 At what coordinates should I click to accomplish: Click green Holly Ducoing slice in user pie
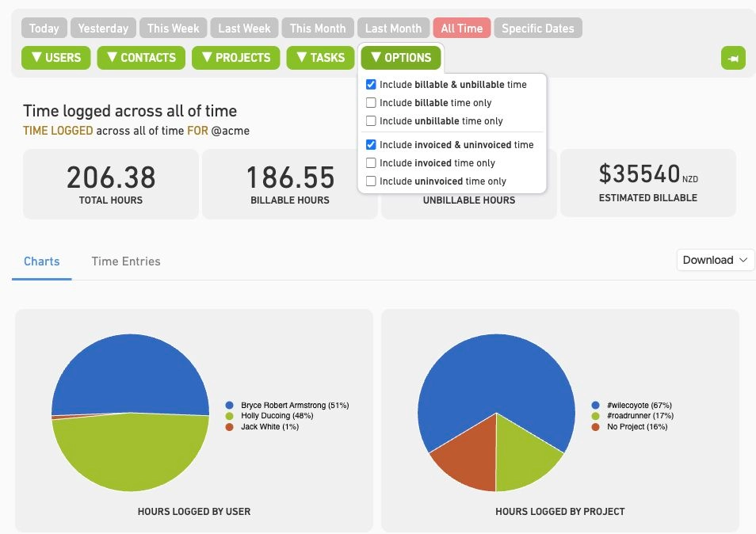tap(130, 453)
